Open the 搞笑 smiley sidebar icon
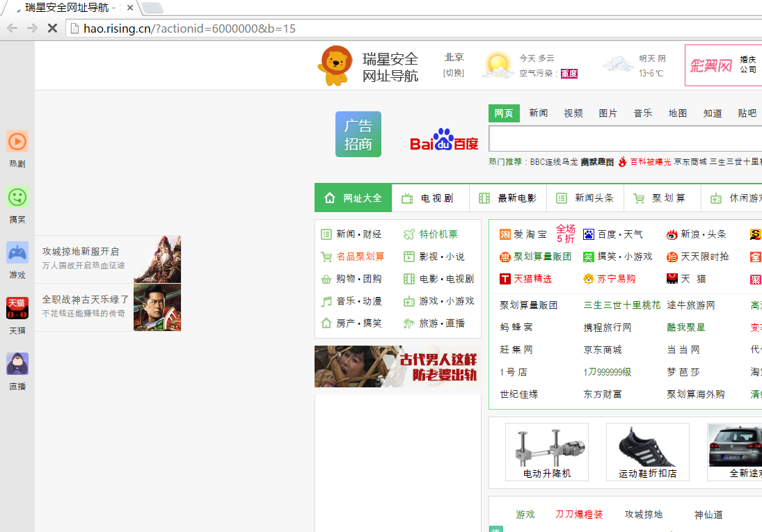This screenshot has width=762, height=532. 17,197
